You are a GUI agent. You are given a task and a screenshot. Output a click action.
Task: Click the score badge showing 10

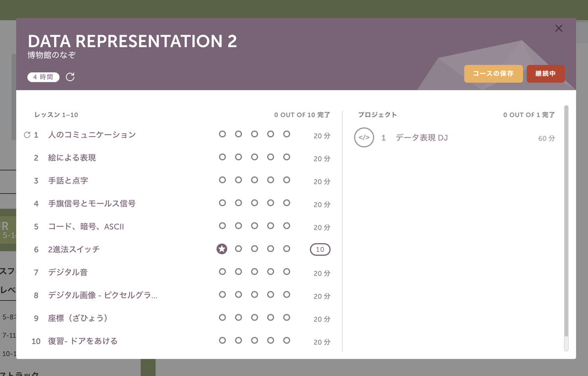point(319,249)
